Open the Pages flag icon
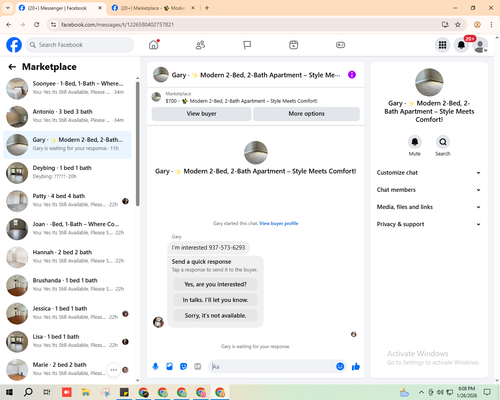 (247, 45)
